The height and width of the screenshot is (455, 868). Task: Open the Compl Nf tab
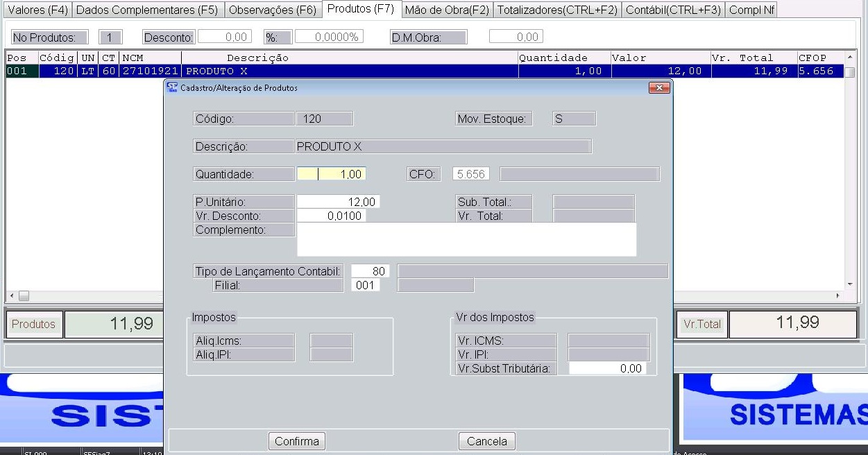pos(751,10)
